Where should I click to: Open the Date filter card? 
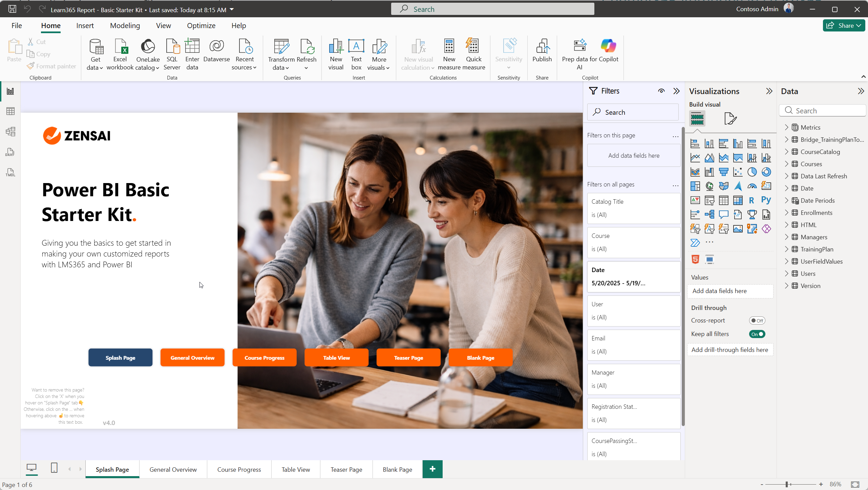634,276
